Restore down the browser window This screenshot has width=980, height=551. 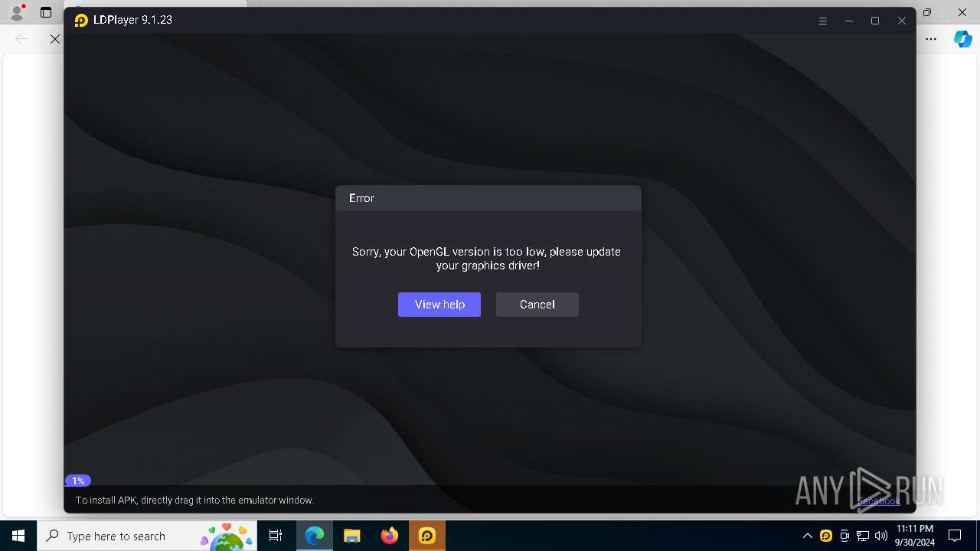coord(927,12)
